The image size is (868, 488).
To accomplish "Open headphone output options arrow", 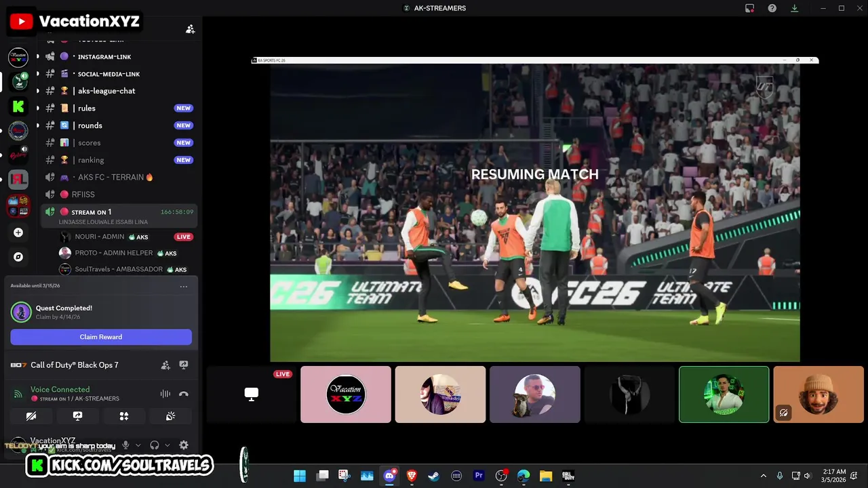I will [167, 445].
